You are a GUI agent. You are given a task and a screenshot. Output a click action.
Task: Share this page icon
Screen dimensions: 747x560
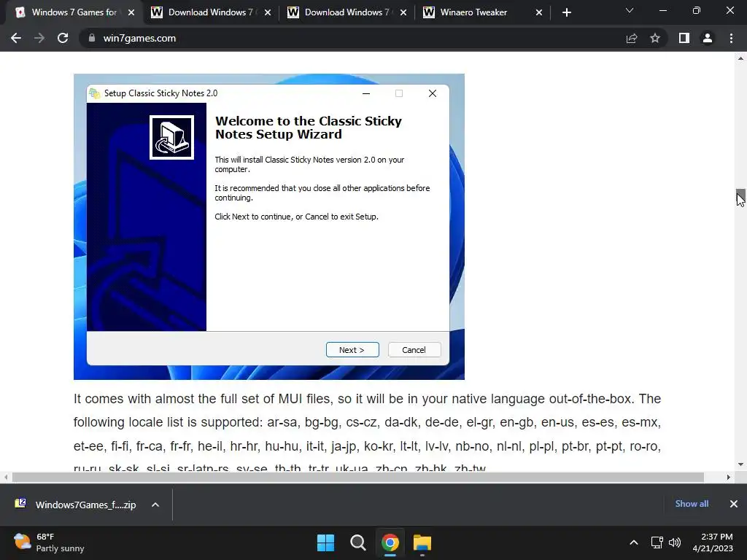coord(632,38)
